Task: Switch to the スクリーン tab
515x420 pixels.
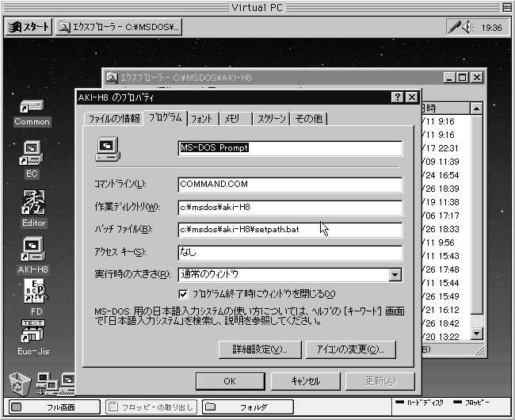Action: [271, 119]
